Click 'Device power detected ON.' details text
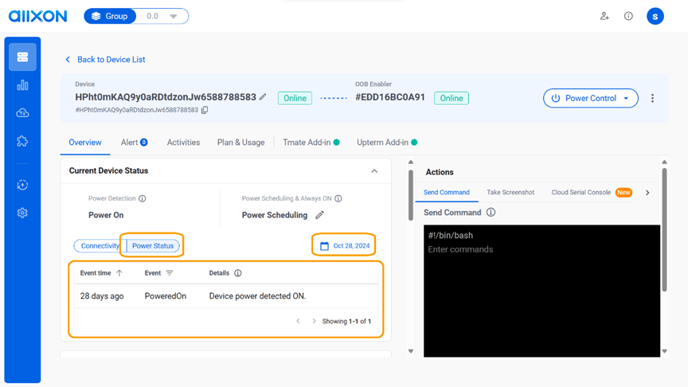Screen dimensions: 688x387 click(258, 296)
